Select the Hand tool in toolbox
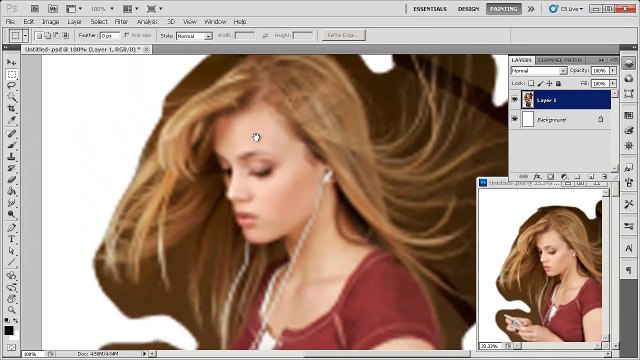This screenshot has height=360, width=640. pos(11,298)
